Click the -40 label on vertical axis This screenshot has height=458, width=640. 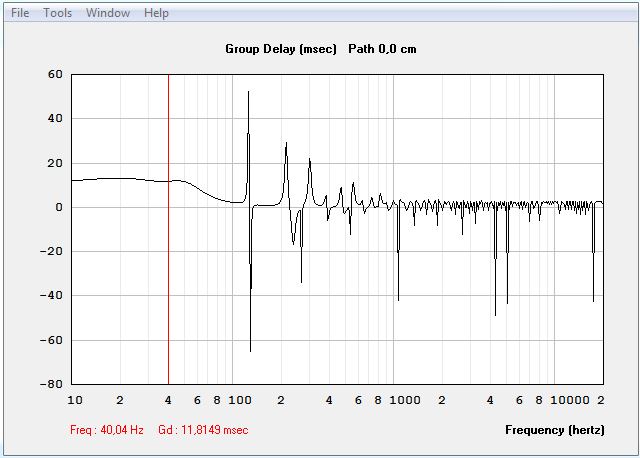point(51,295)
